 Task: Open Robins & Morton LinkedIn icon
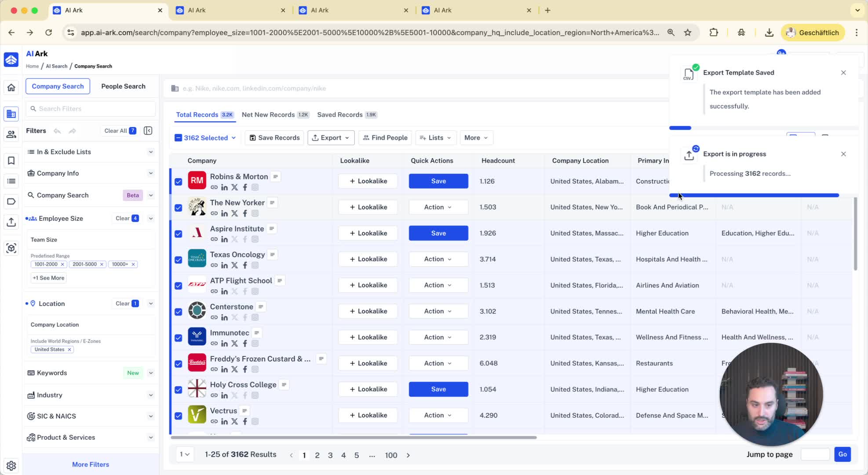click(224, 187)
